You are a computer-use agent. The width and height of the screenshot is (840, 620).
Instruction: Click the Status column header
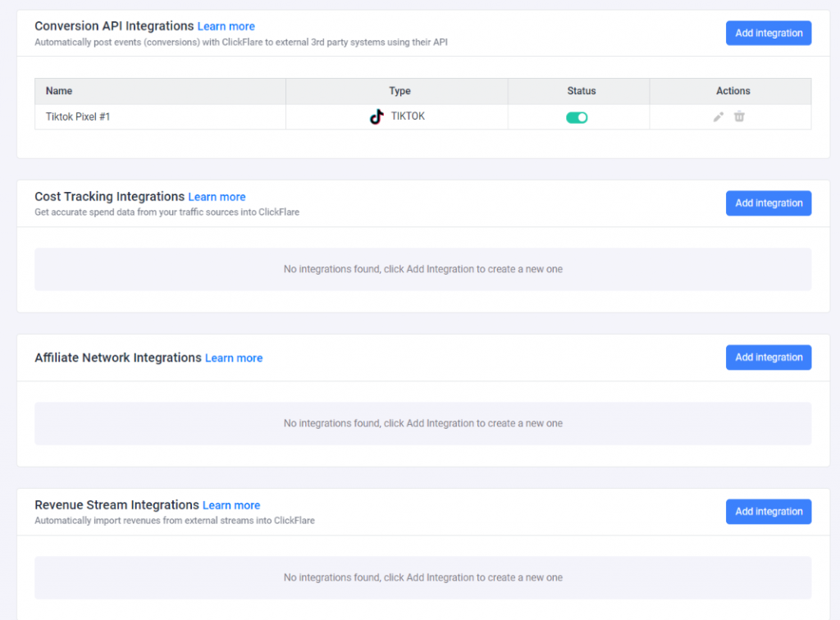pyautogui.click(x=581, y=91)
